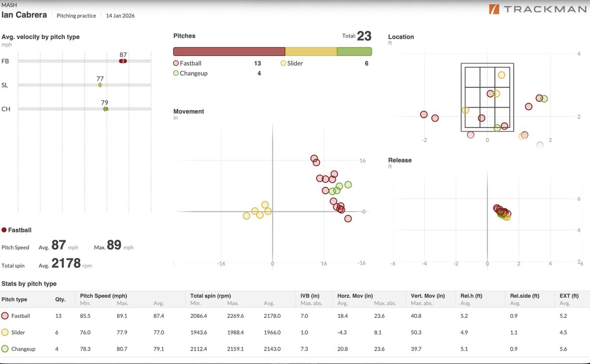Click the EXT (ft) column header
590x364 pixels.
point(569,296)
